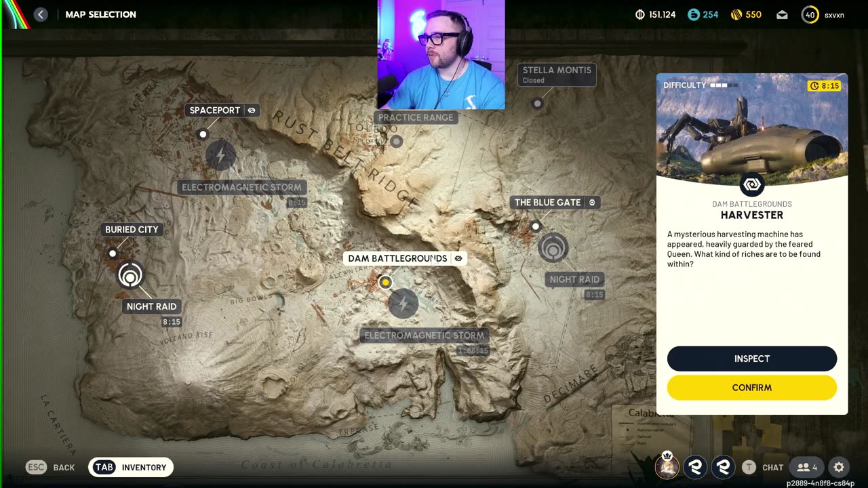
Task: Click the Harvester event emblem icon
Action: click(x=752, y=184)
